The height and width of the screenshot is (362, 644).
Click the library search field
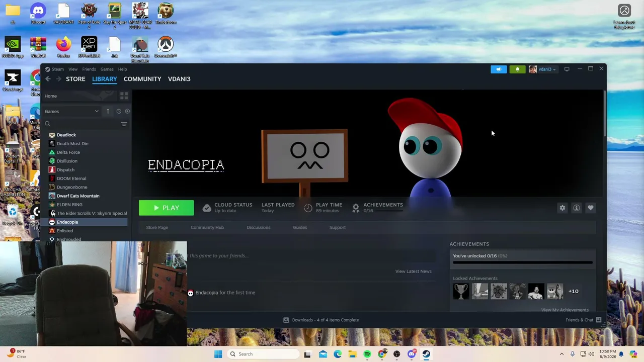80,124
